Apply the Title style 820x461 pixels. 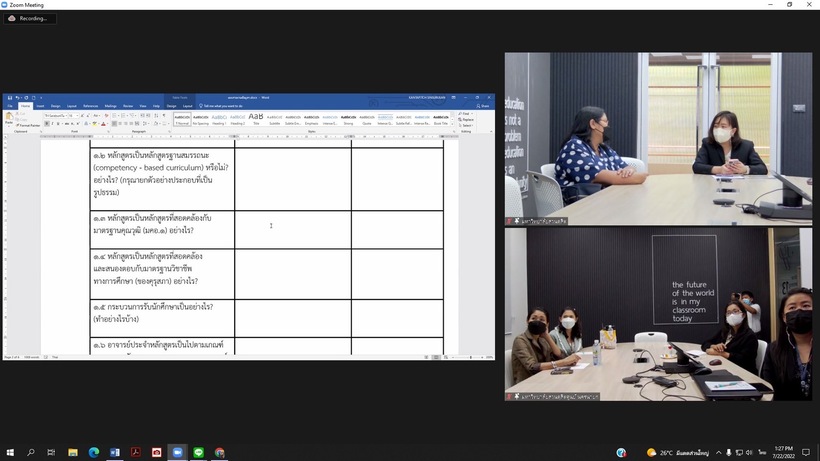(x=256, y=119)
